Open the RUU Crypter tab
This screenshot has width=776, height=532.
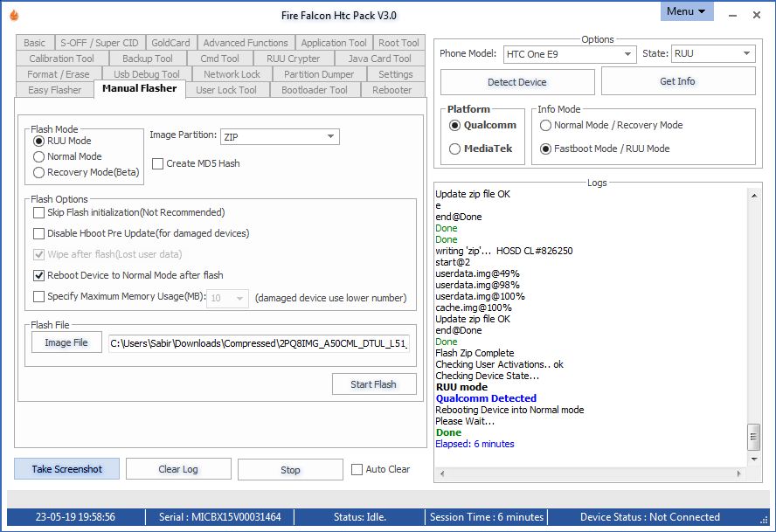pos(294,59)
